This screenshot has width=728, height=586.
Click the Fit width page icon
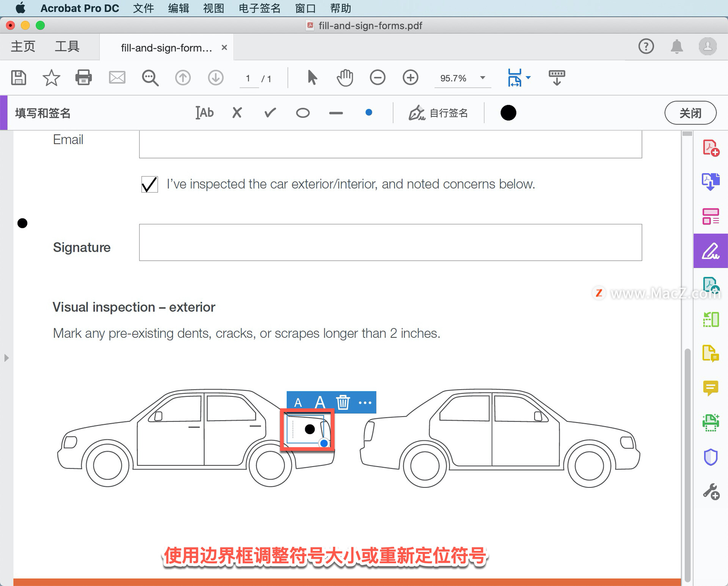pos(515,78)
